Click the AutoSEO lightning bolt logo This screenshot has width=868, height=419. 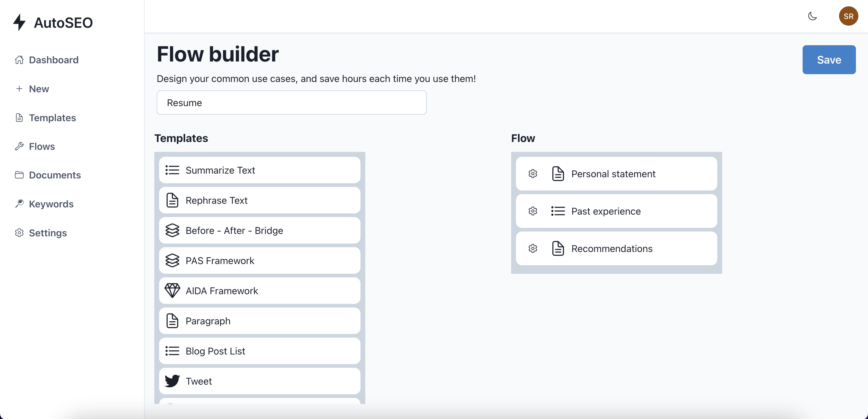(x=20, y=22)
